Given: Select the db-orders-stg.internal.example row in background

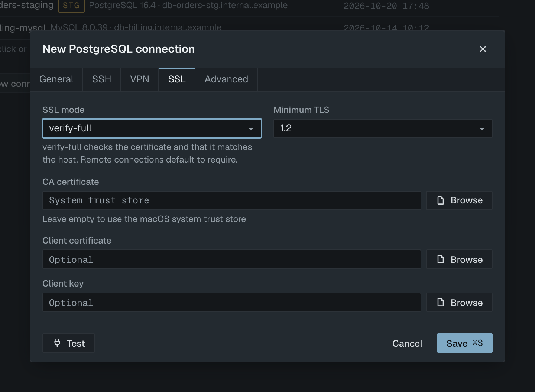Looking at the screenshot, I should pos(249,6).
